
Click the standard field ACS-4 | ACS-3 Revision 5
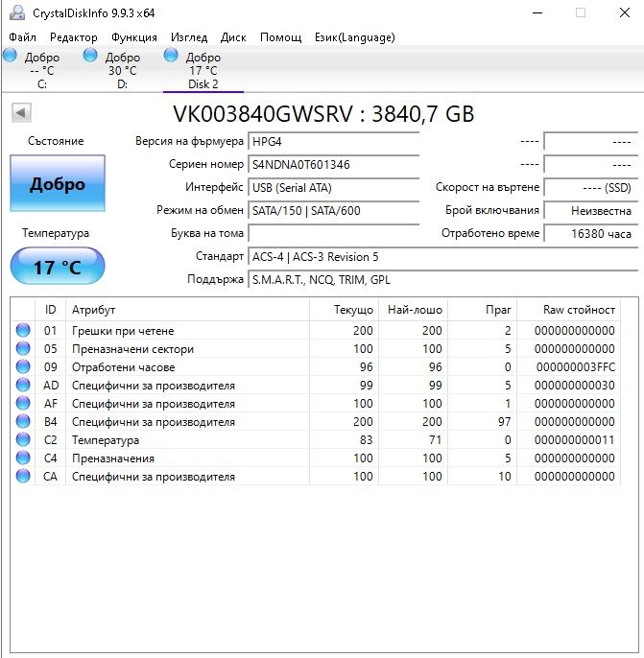(442, 257)
